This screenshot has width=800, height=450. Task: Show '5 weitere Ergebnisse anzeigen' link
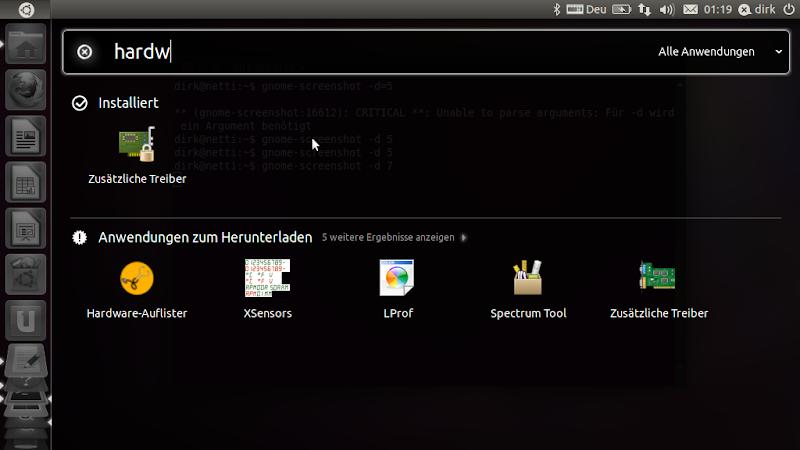click(388, 237)
